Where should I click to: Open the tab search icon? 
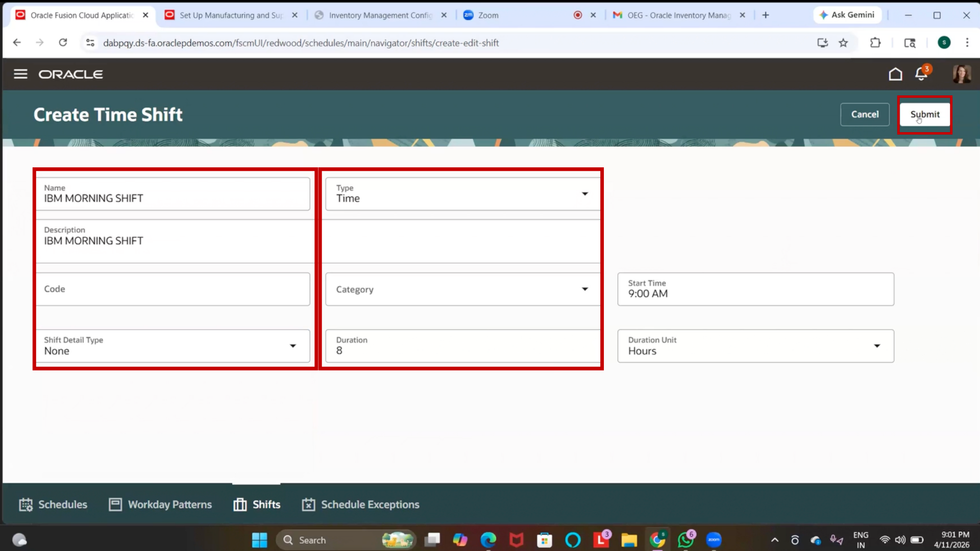(x=910, y=43)
